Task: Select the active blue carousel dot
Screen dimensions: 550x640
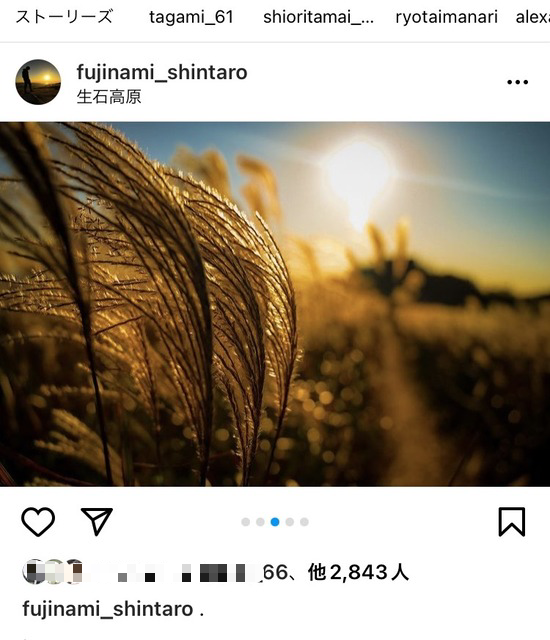Action: pos(275,522)
